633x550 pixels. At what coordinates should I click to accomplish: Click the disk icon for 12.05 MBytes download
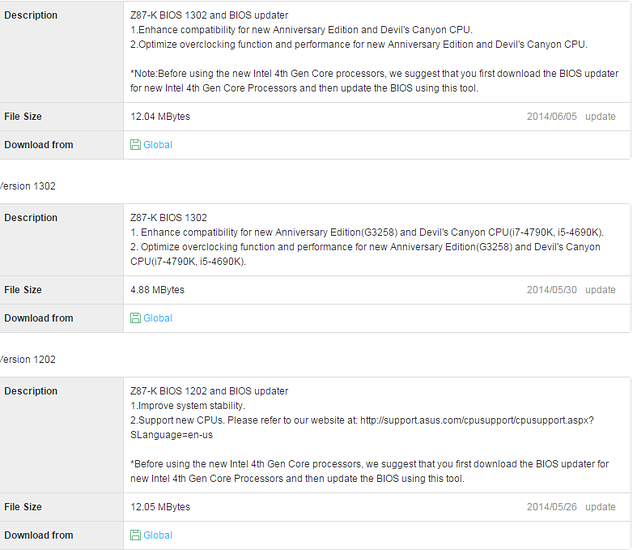(135, 535)
